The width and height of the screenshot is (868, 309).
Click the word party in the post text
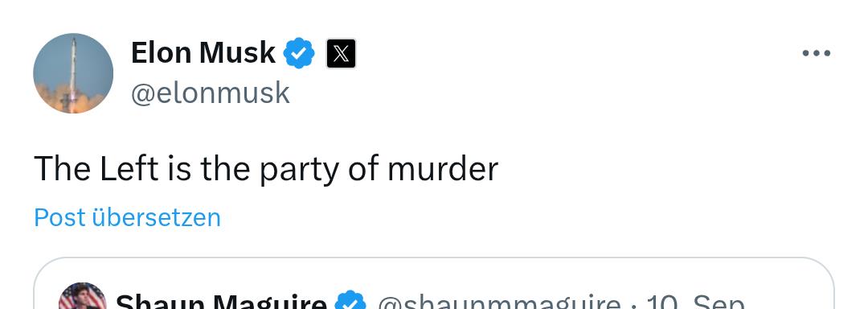pyautogui.click(x=299, y=170)
